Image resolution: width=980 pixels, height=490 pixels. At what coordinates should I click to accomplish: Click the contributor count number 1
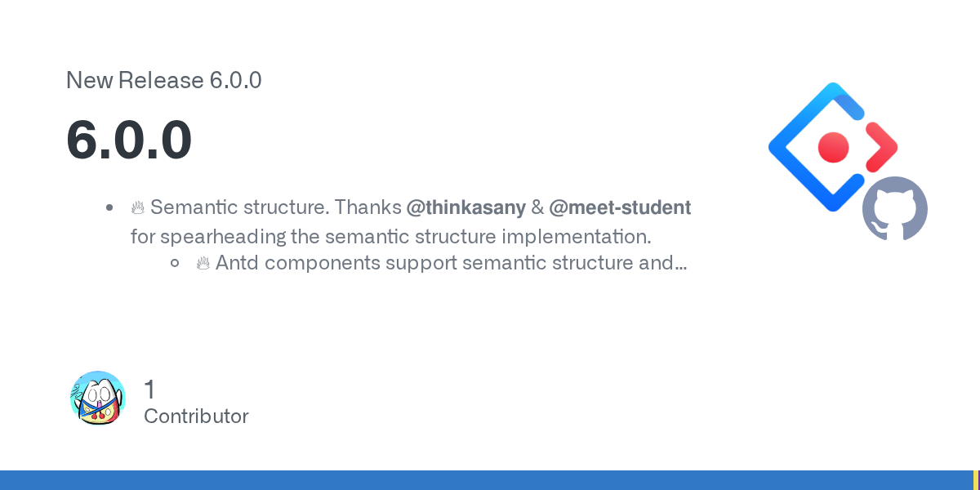(149, 390)
